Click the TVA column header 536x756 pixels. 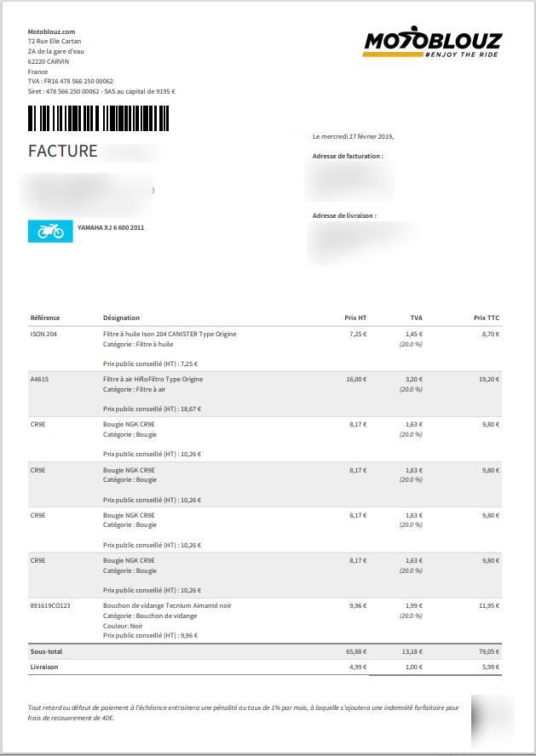click(x=417, y=318)
